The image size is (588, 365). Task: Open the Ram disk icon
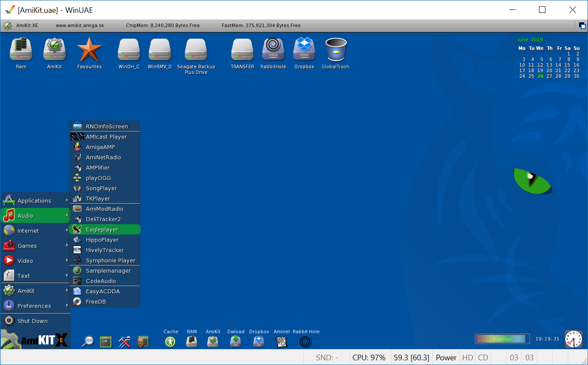tap(21, 49)
